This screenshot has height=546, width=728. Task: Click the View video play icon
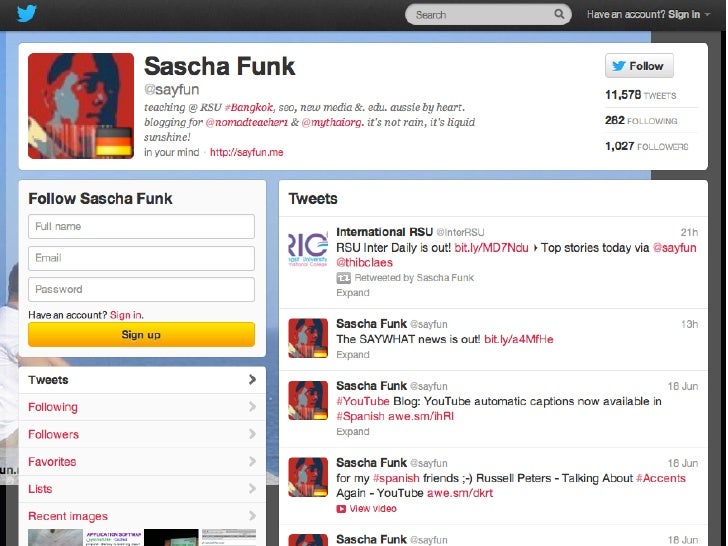point(341,509)
